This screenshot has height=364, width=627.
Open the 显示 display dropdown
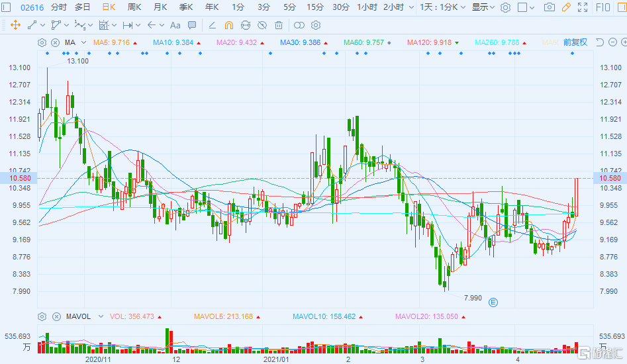[x=483, y=7]
